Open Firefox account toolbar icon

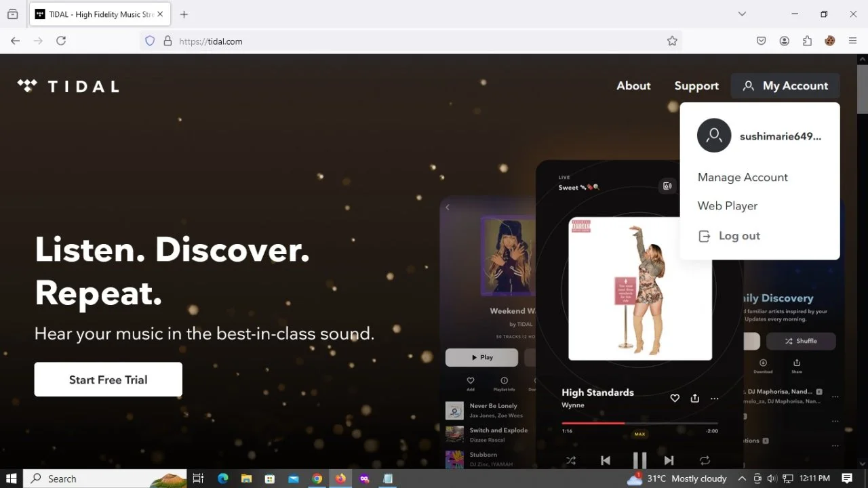coord(785,41)
